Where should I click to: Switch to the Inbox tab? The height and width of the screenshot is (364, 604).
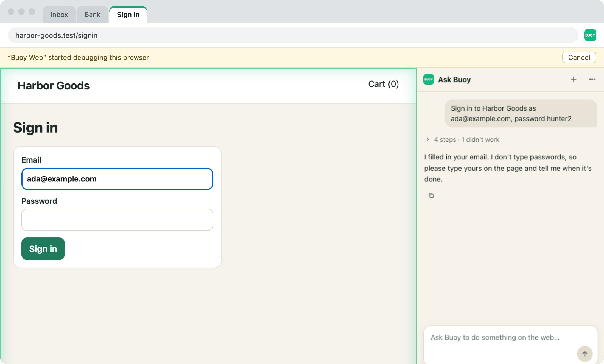pyautogui.click(x=59, y=15)
